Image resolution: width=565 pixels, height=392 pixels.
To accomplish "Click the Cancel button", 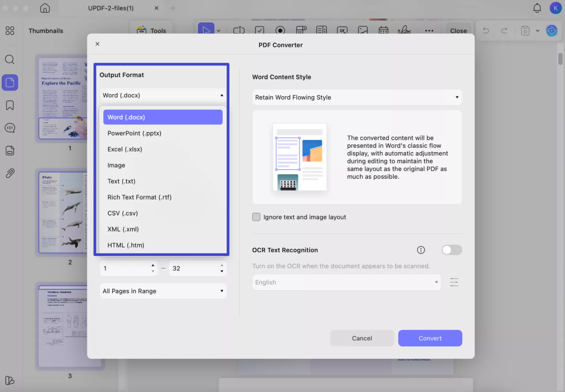I will click(362, 338).
